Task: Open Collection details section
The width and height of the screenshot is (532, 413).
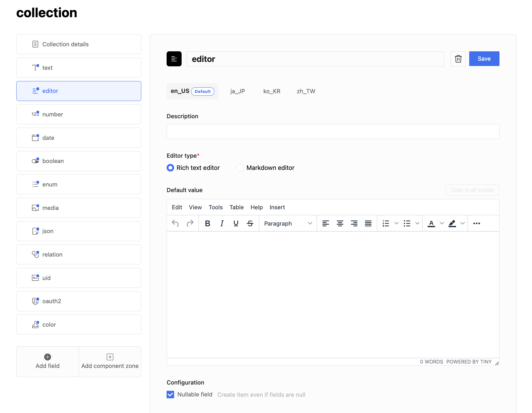Action: (79, 44)
